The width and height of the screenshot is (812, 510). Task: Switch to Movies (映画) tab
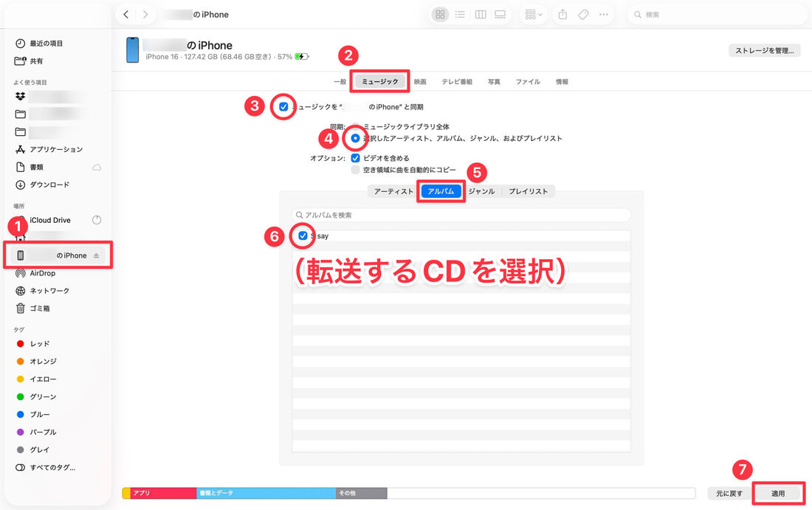coord(420,81)
